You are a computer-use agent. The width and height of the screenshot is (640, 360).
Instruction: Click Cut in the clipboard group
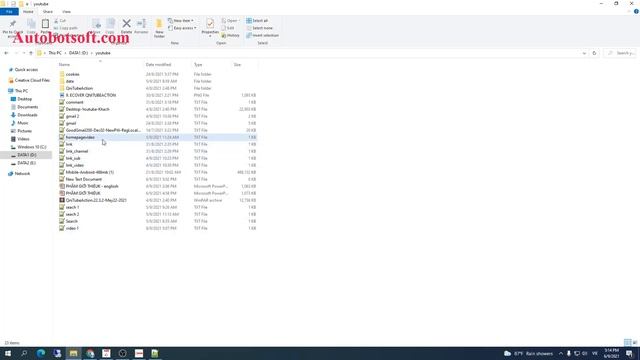(x=60, y=20)
